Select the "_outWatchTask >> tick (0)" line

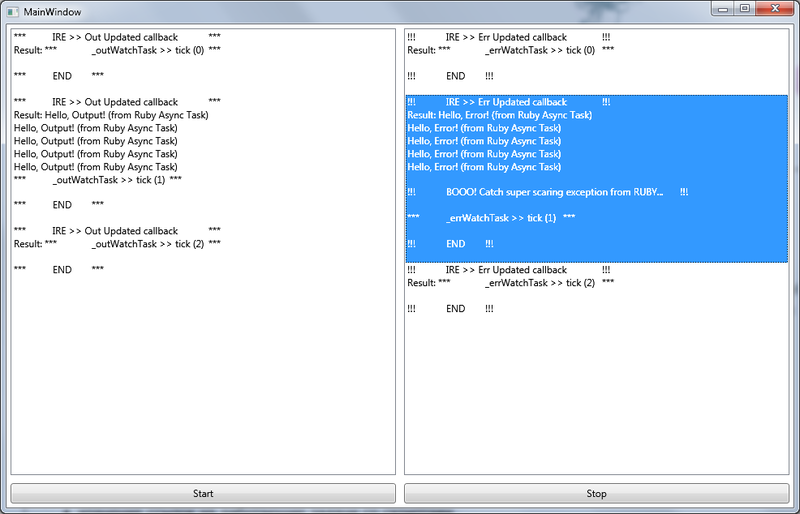coord(117,50)
